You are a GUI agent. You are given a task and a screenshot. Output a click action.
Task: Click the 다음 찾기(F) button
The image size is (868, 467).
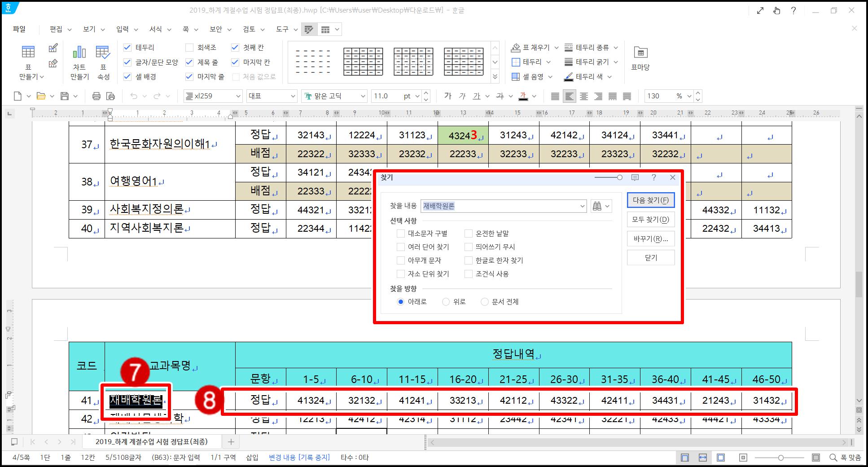pyautogui.click(x=651, y=200)
